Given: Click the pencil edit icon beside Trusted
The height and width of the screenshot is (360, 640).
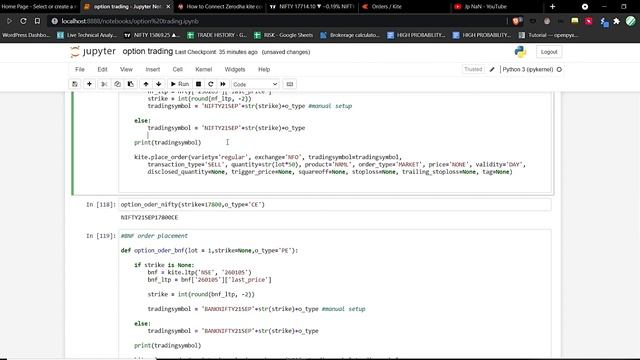Looking at the screenshot, I should 492,69.
